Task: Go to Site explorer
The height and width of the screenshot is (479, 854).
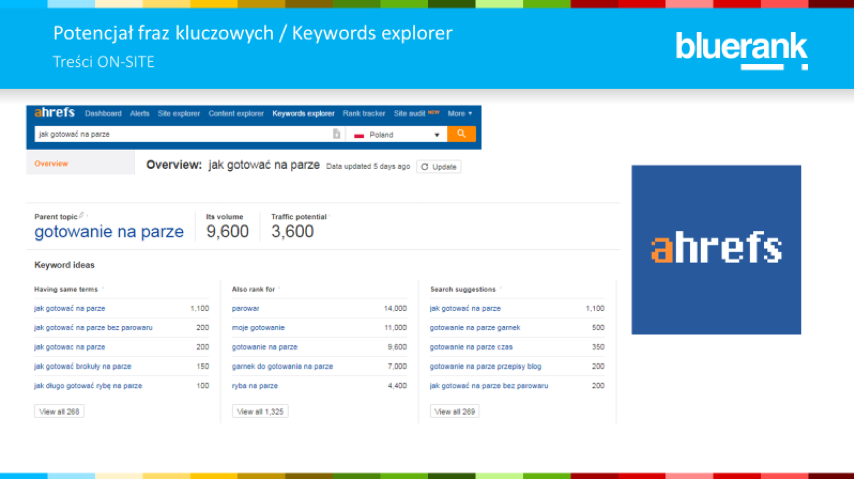Action: pyautogui.click(x=179, y=113)
